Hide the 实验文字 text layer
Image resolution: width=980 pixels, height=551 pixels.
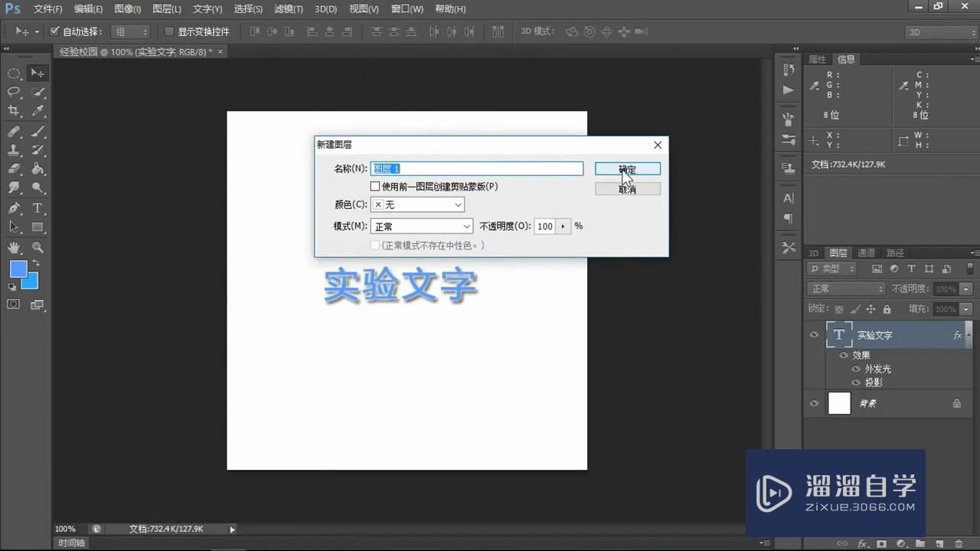click(814, 335)
